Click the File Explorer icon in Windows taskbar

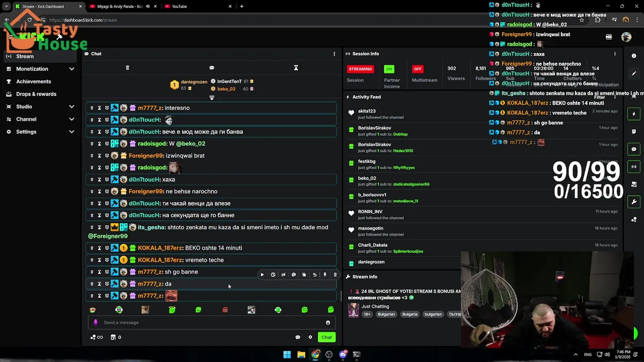301,354
